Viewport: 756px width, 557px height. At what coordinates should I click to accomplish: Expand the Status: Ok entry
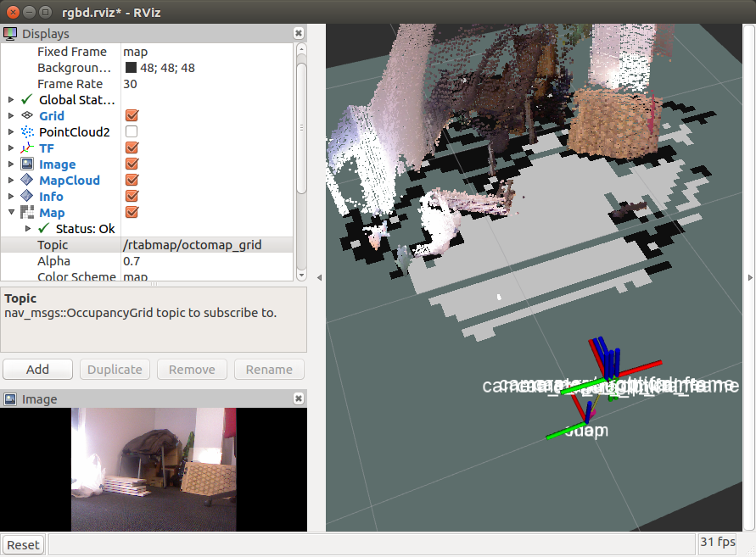[28, 229]
